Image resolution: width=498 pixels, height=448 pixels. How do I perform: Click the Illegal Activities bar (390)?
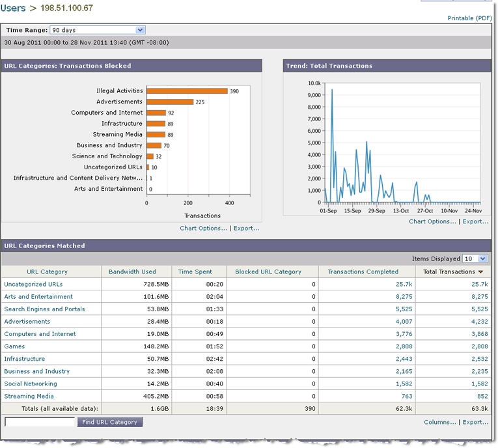point(187,91)
